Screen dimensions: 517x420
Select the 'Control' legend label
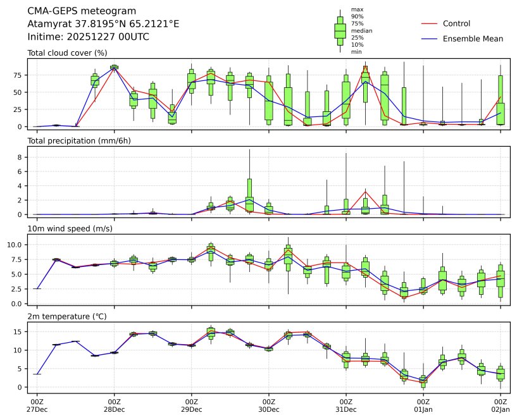[x=456, y=24]
